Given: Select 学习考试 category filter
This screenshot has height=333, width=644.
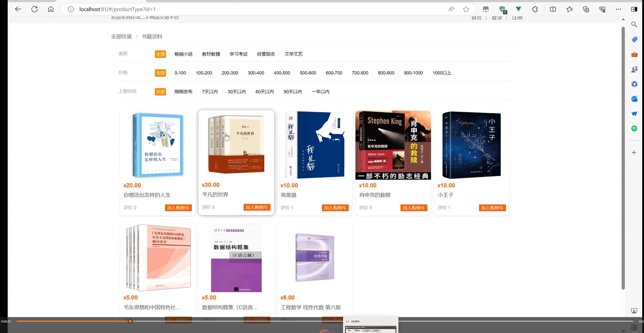Looking at the screenshot, I should point(238,54).
